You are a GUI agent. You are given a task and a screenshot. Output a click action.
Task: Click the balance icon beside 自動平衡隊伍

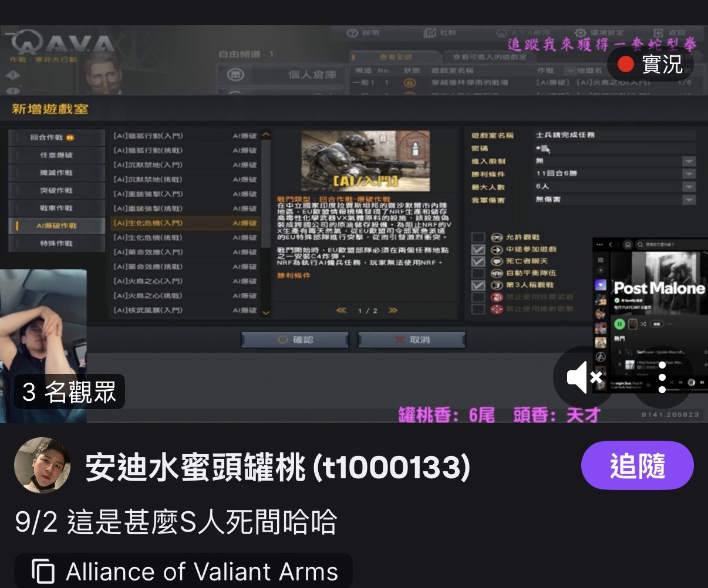tap(497, 273)
